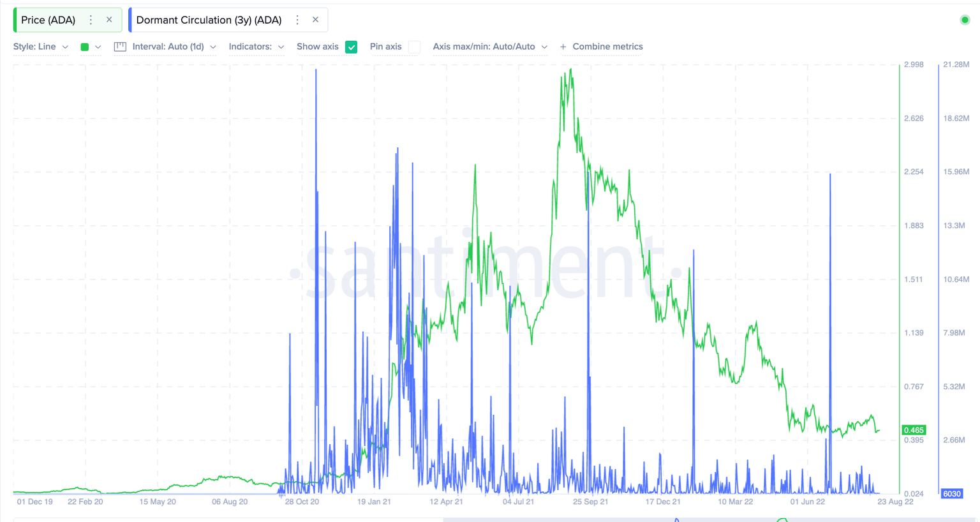The image size is (980, 522).
Task: Click the 12 Apr 21 date label
Action: point(446,502)
